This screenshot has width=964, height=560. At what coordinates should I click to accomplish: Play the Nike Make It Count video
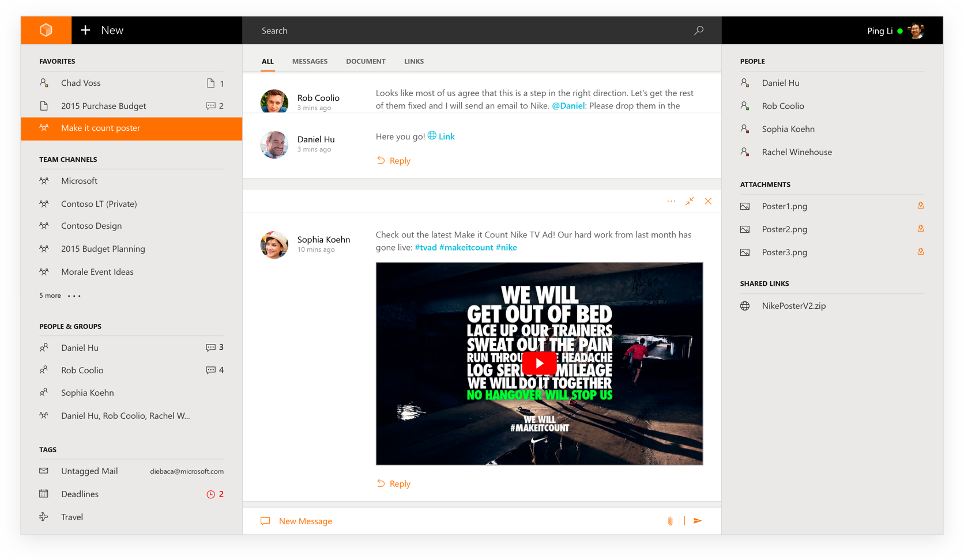[x=539, y=364]
